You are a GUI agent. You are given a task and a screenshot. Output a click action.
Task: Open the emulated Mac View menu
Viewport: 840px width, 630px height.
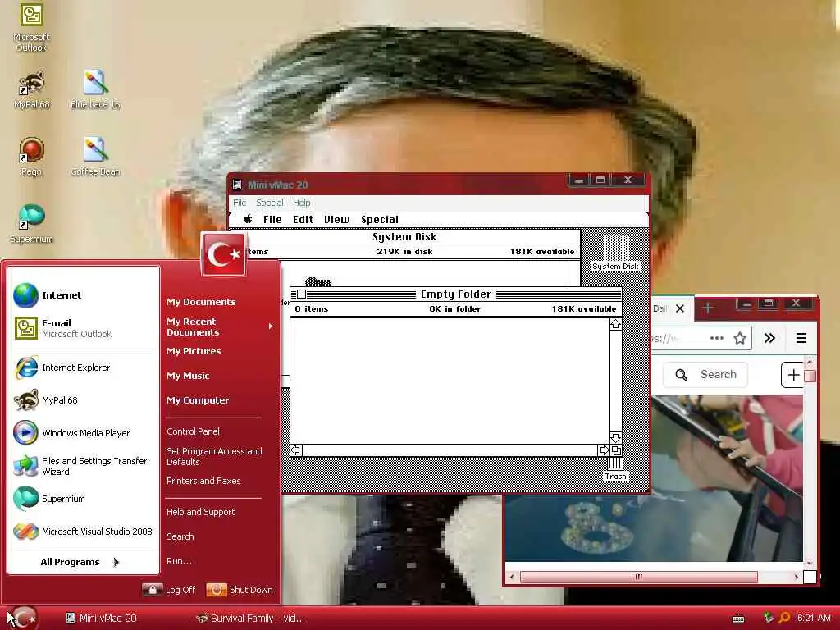pyautogui.click(x=336, y=219)
